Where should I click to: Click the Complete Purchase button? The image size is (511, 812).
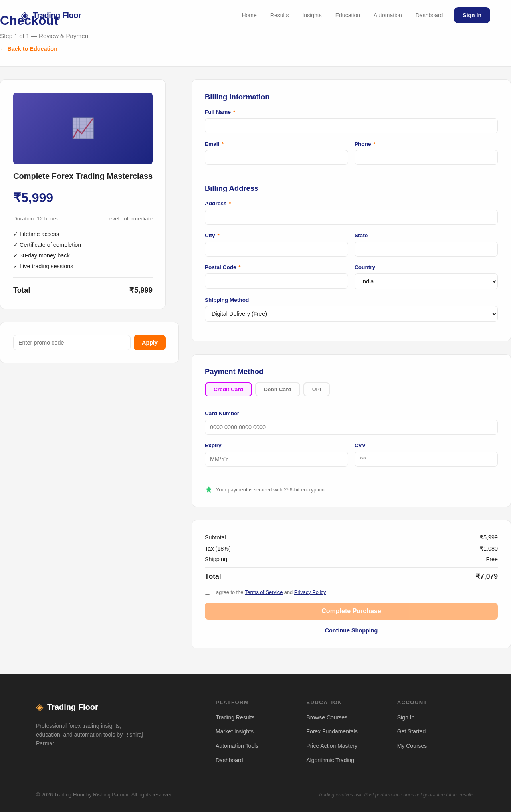coord(351,611)
